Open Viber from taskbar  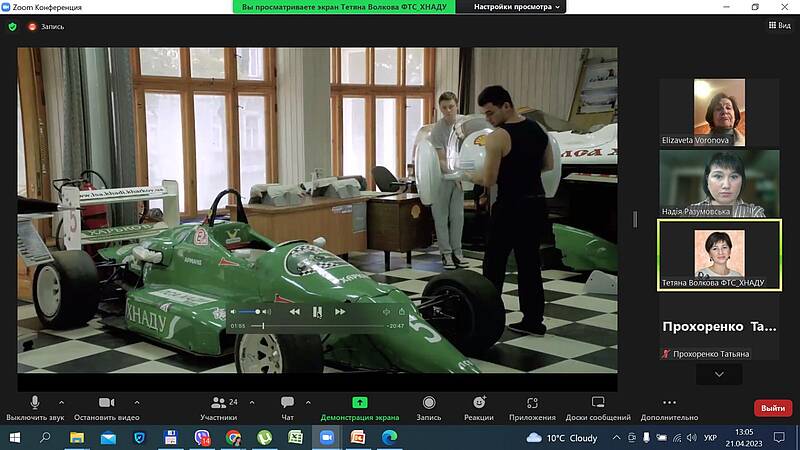(x=203, y=438)
